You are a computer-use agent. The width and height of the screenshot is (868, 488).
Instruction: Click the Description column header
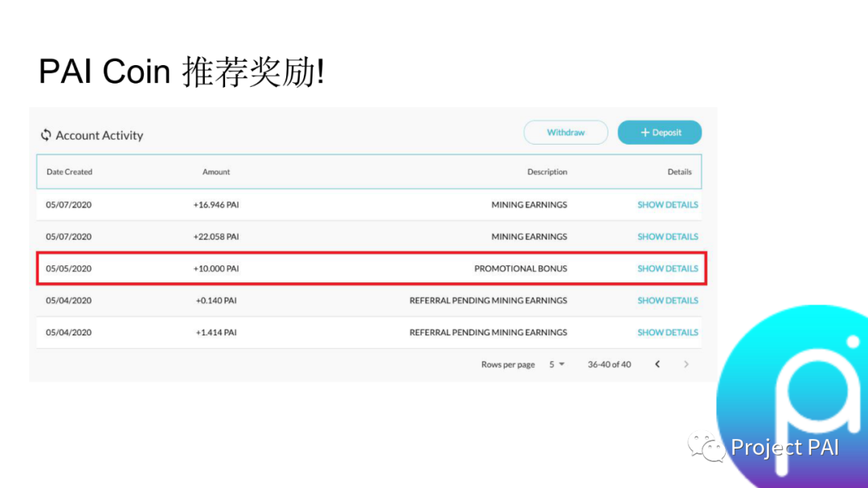click(x=547, y=172)
